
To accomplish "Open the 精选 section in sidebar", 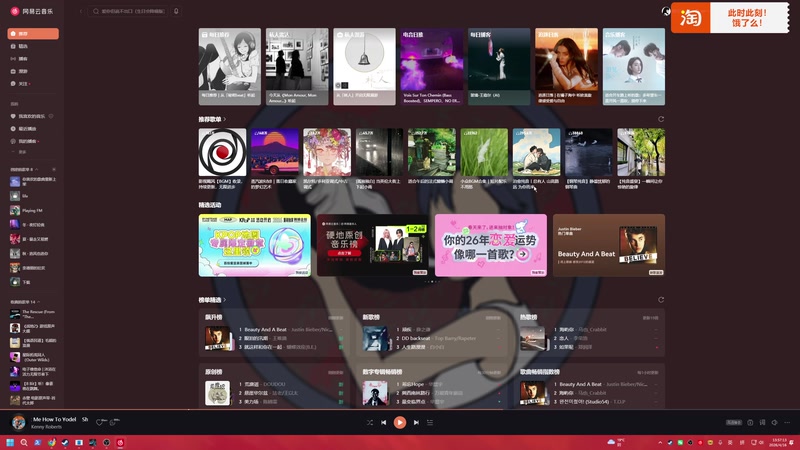I will [33, 46].
